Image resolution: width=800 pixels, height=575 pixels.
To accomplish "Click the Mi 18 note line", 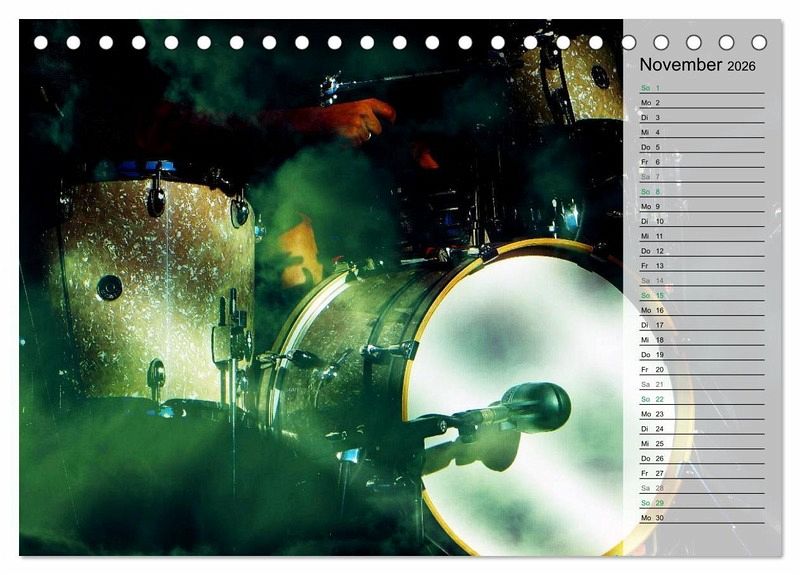I will (x=700, y=340).
